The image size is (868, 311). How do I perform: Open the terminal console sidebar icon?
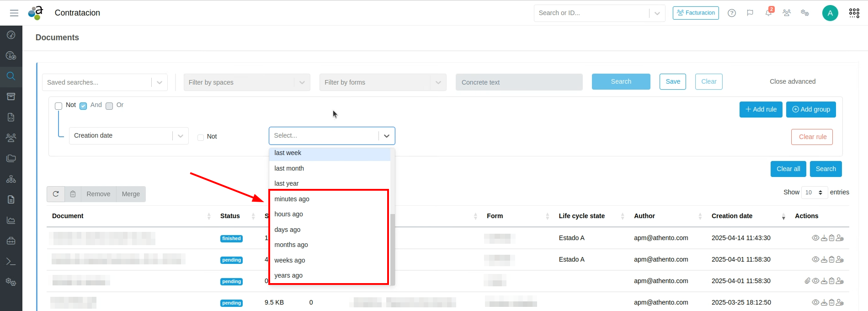(x=11, y=261)
